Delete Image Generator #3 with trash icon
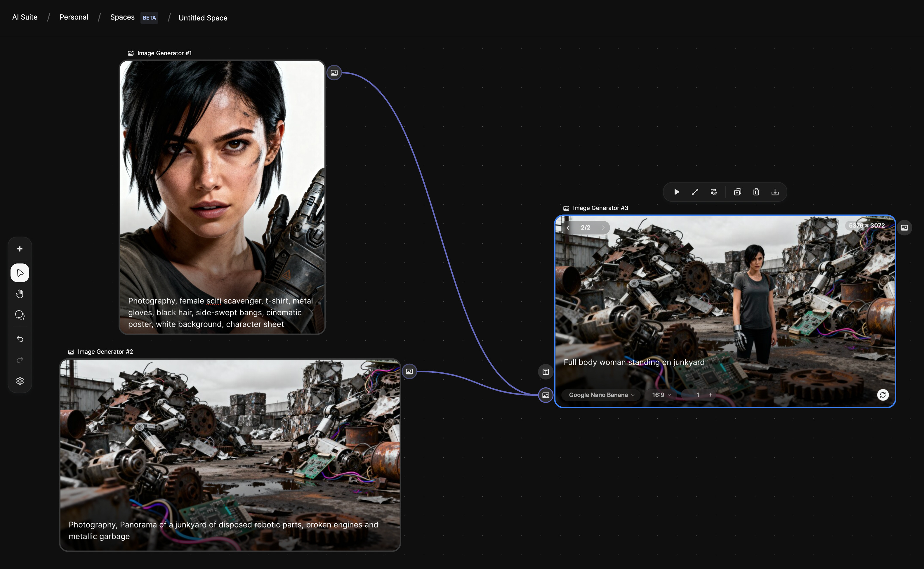This screenshot has height=569, width=924. click(x=756, y=192)
